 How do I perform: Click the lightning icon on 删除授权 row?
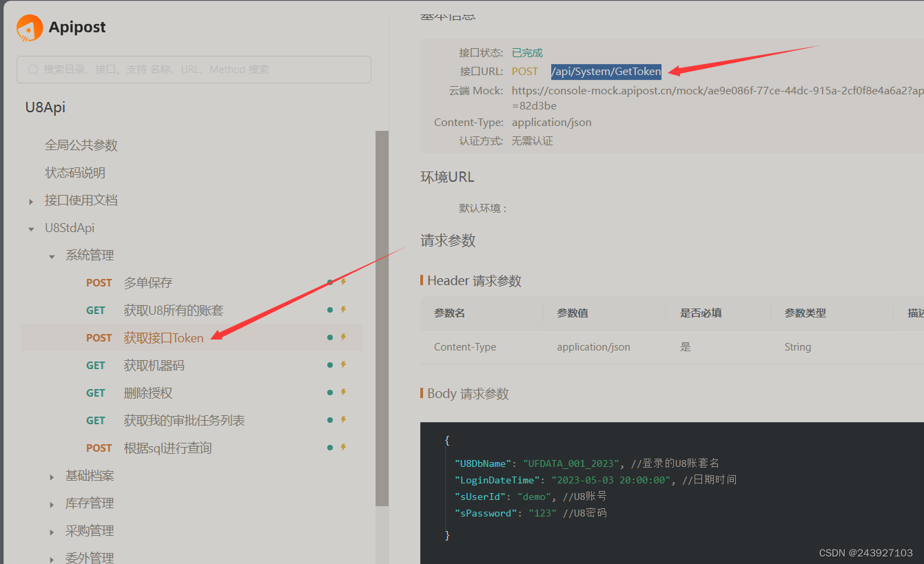[x=343, y=393]
